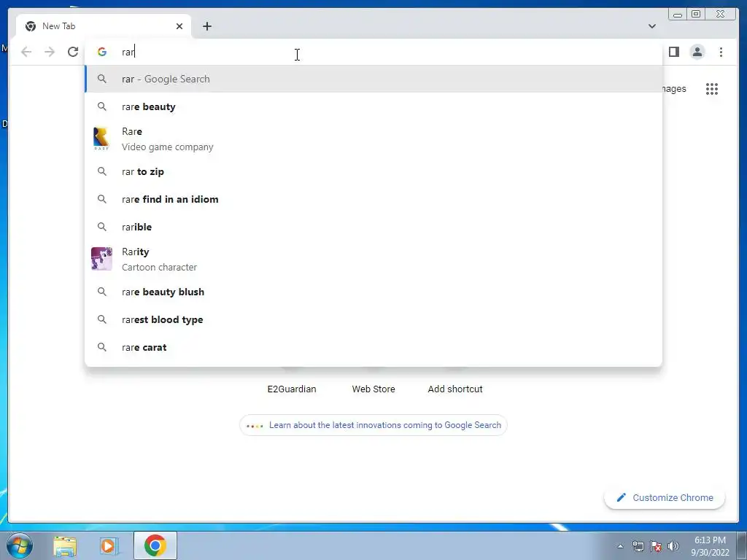Viewport: 747px width, 560px height.
Task: Open the E2Guardian shortcut
Action: pos(292,389)
